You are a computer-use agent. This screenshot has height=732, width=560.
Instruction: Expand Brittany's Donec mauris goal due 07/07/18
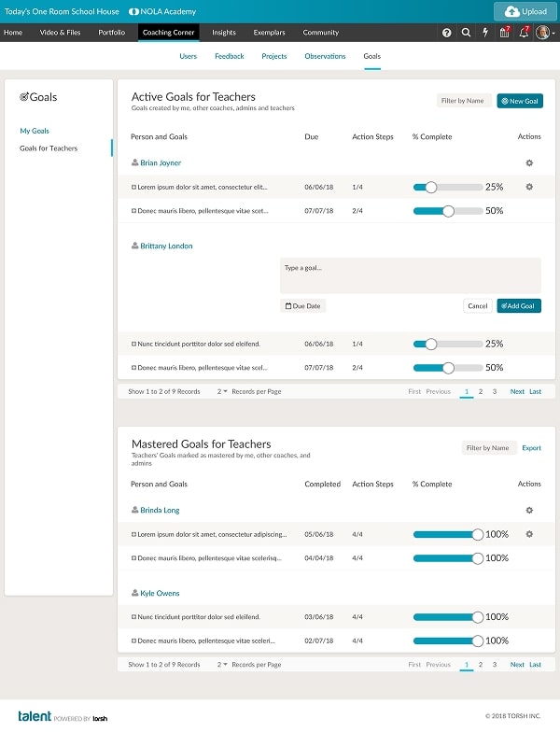click(134, 368)
